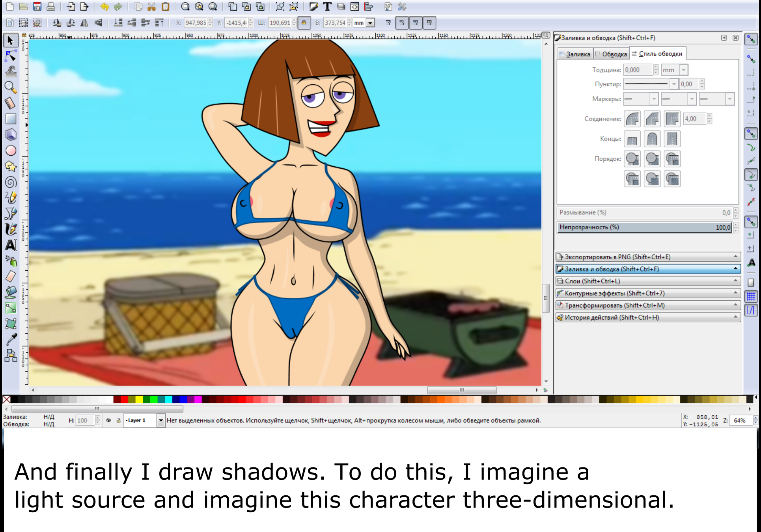Choose the bevel join button
Viewport: 761px width, 532px height.
click(652, 119)
